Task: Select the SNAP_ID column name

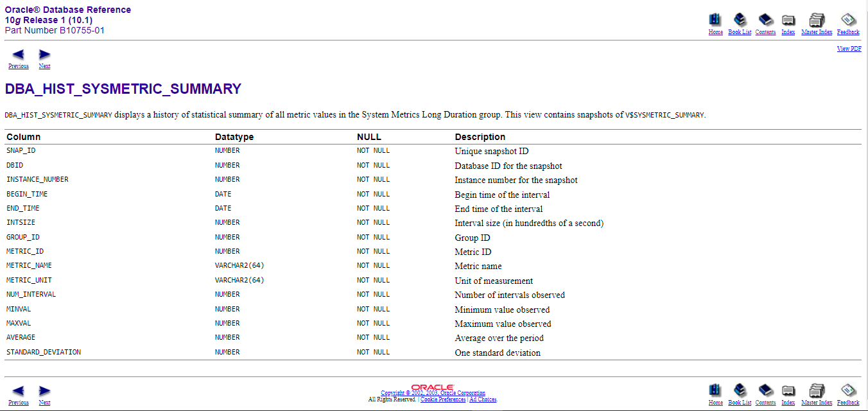Action: 21,151
